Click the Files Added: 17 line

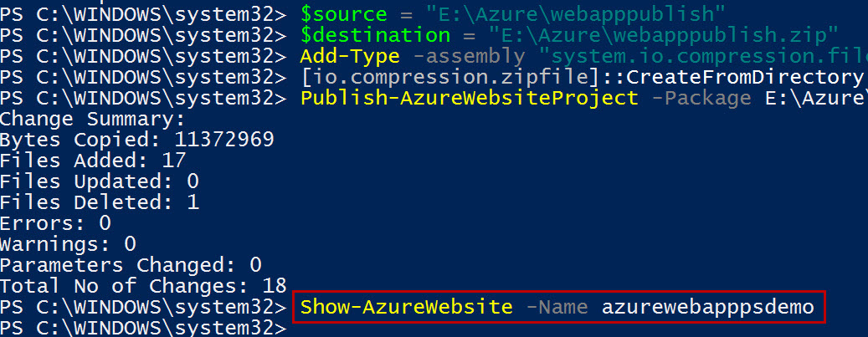93,161
